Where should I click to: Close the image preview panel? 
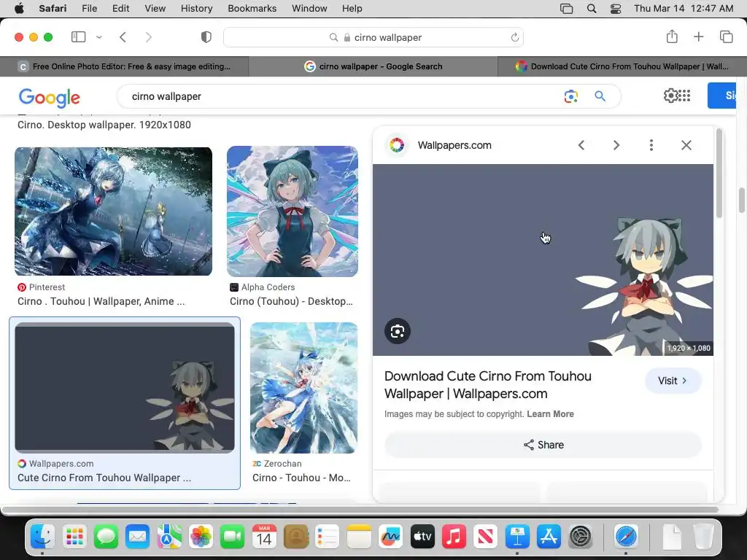tap(686, 145)
